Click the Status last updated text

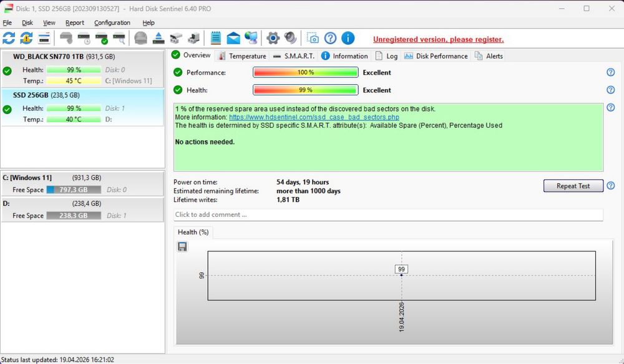click(57, 360)
